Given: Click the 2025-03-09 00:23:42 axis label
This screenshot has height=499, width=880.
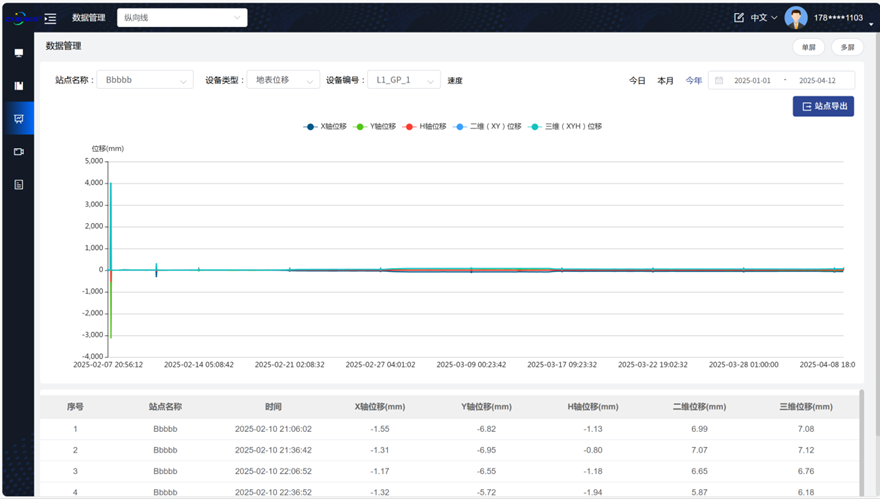Looking at the screenshot, I should click(471, 365).
